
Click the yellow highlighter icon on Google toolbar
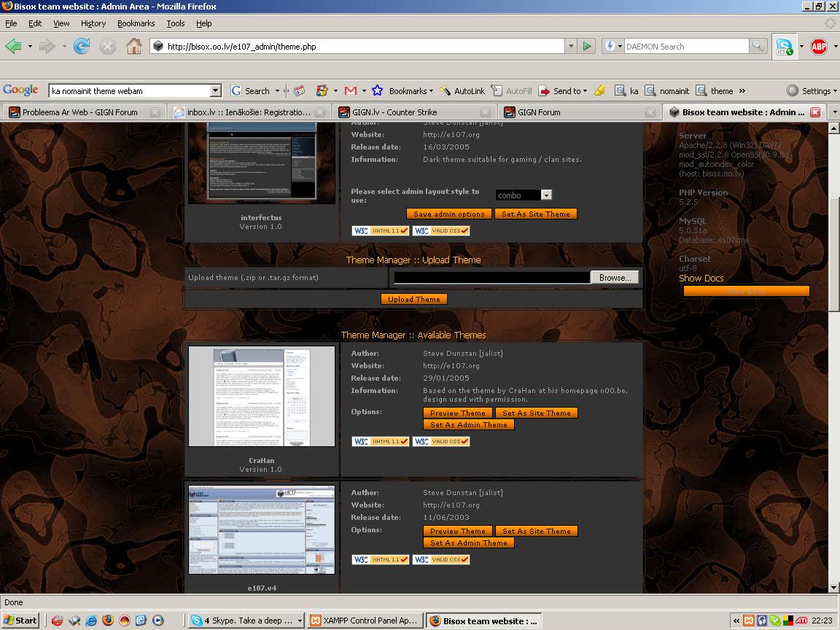[599, 91]
